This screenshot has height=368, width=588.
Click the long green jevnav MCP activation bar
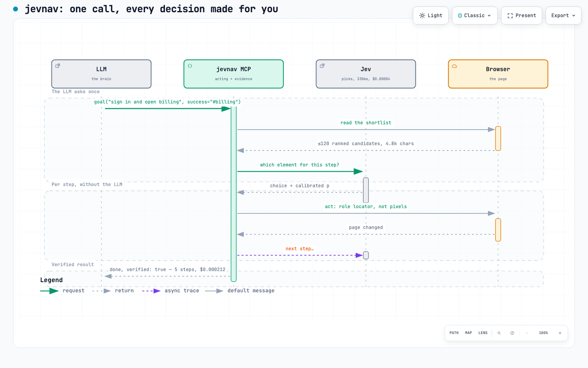pos(234,194)
